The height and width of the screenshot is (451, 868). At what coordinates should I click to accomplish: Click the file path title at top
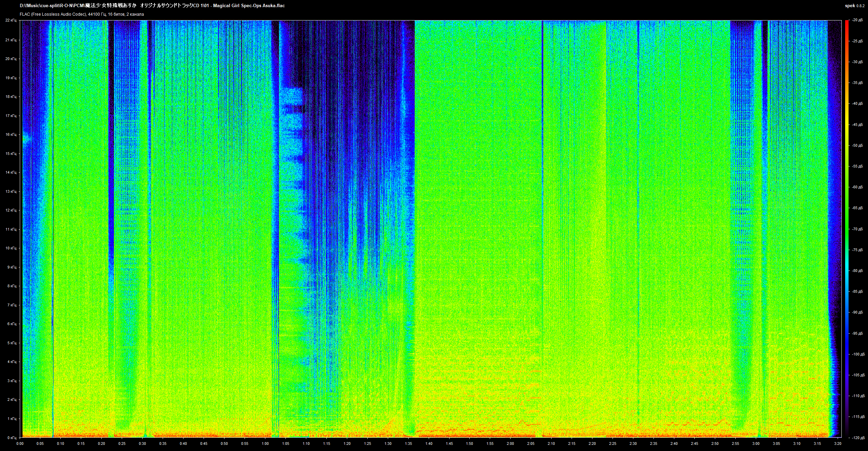152,5
